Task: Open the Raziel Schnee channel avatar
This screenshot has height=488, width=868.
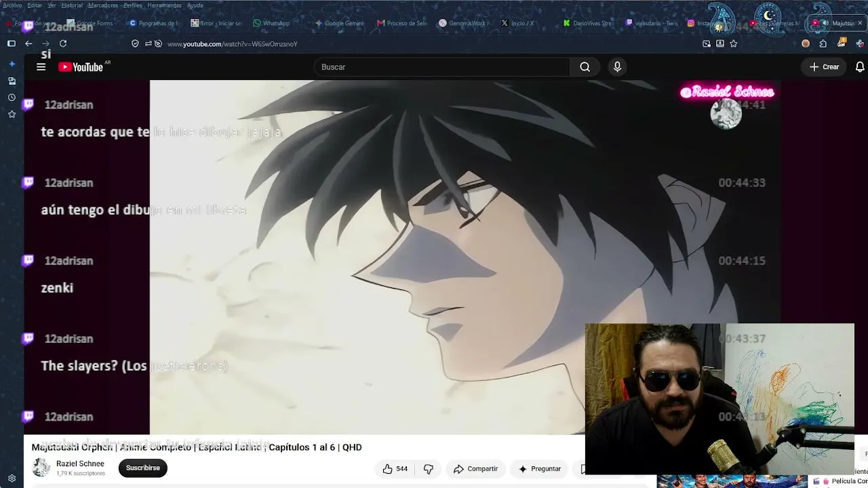Action: [x=41, y=468]
